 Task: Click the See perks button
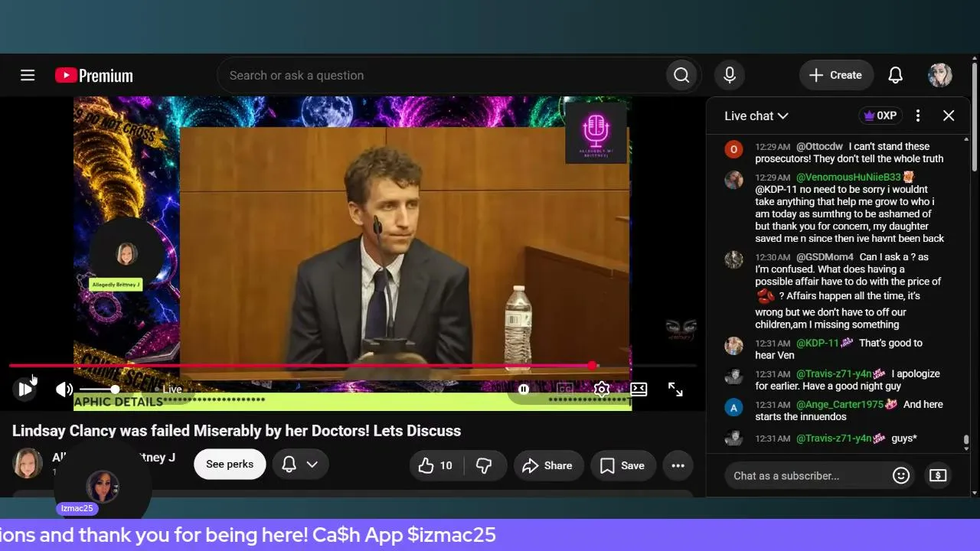click(230, 465)
